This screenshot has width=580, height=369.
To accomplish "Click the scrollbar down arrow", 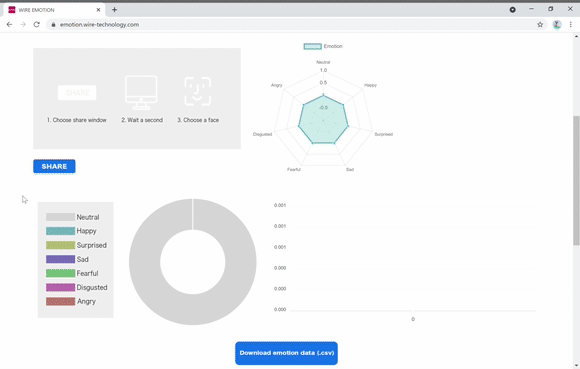I will [x=576, y=365].
